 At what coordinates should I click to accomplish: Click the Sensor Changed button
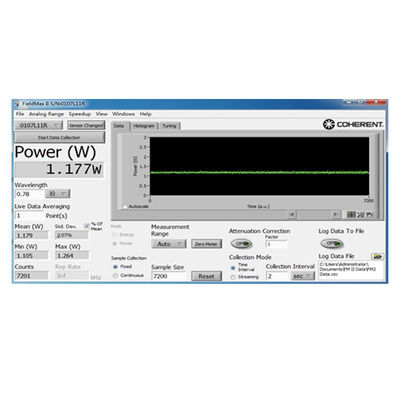[86, 125]
